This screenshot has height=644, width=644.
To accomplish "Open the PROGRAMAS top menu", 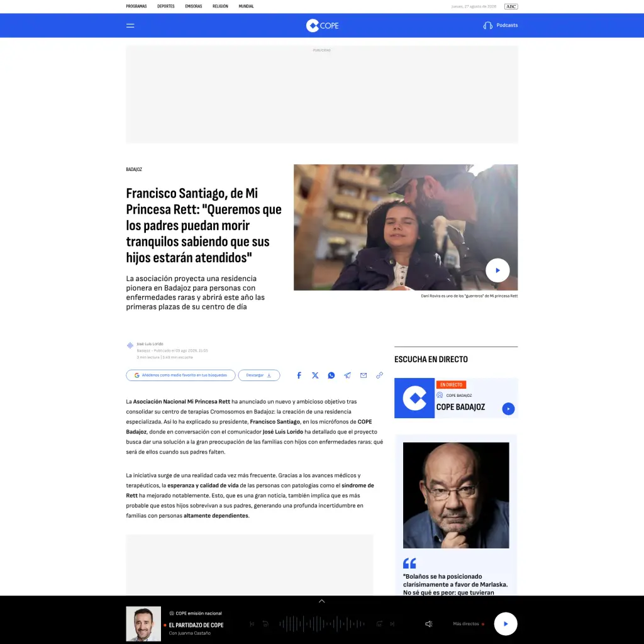I will pos(136,6).
